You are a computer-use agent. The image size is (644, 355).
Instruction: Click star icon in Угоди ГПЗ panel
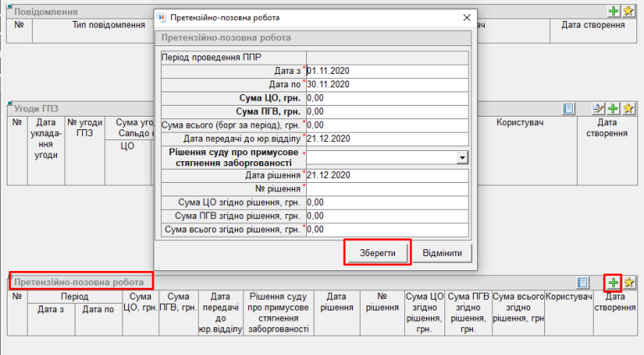coord(628,109)
